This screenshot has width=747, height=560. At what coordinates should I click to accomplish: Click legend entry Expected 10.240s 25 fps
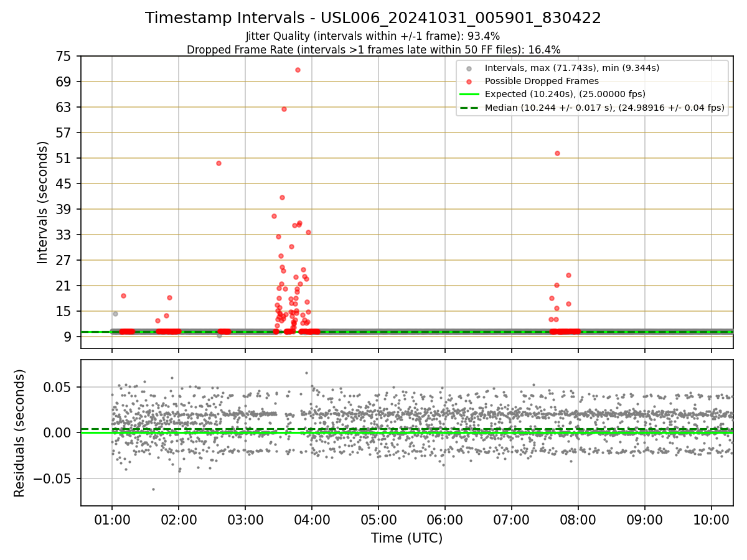click(565, 94)
